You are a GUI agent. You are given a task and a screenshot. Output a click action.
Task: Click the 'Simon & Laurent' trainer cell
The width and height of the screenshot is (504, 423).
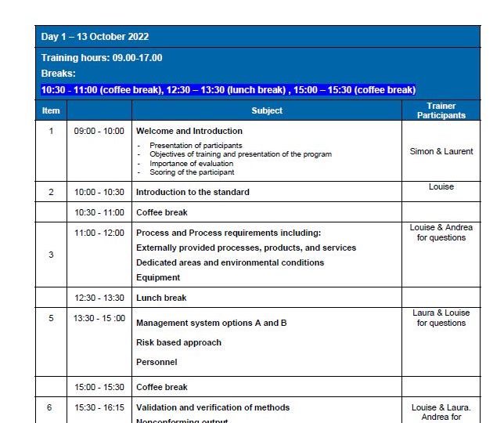click(x=441, y=151)
